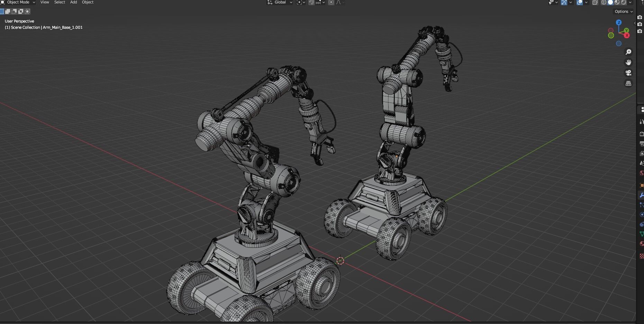
Task: Open the World properties globe tab
Action: pos(641,173)
